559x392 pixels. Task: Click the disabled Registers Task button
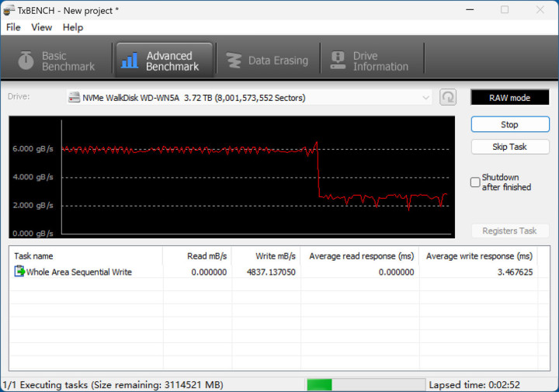510,231
